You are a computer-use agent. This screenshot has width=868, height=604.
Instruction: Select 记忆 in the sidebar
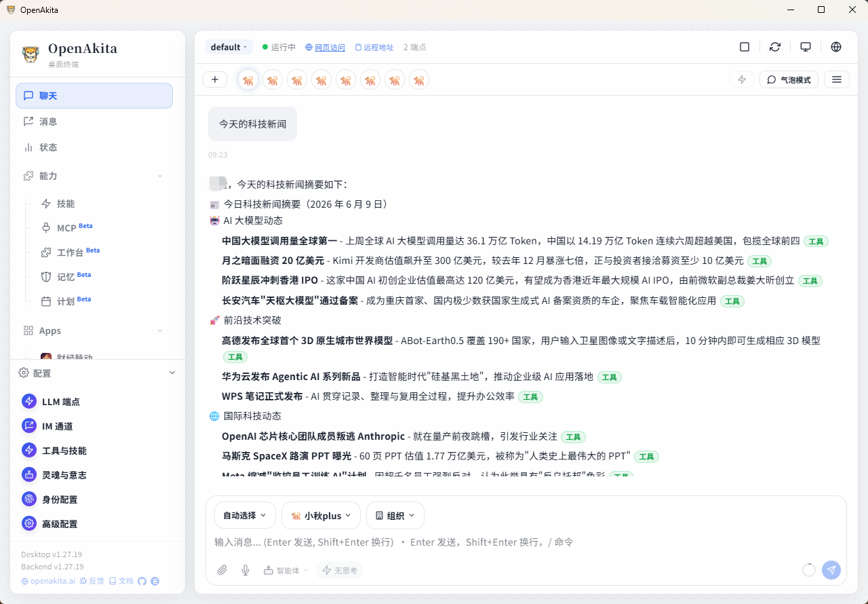click(103, 277)
